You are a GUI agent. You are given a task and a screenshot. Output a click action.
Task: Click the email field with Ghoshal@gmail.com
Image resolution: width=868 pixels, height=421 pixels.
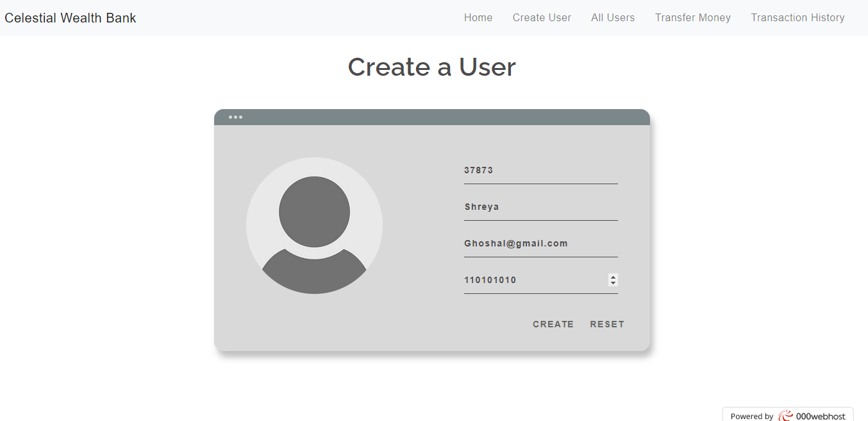pyautogui.click(x=540, y=243)
